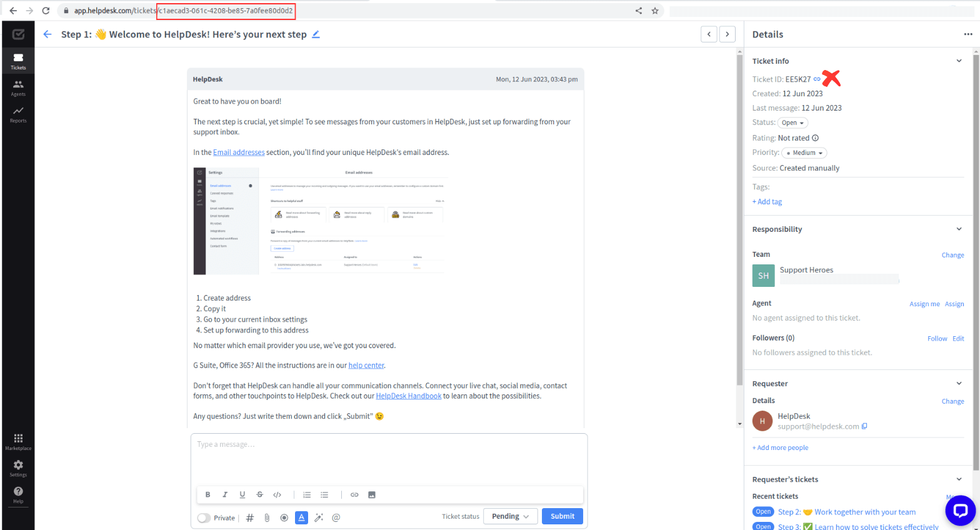The width and height of the screenshot is (980, 530).
Task: Open the Marketplace from sidebar
Action: [x=18, y=442]
